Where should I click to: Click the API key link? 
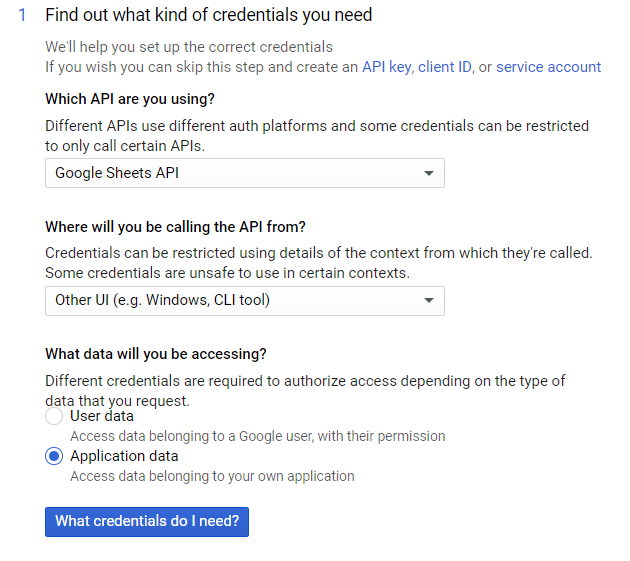tap(386, 67)
